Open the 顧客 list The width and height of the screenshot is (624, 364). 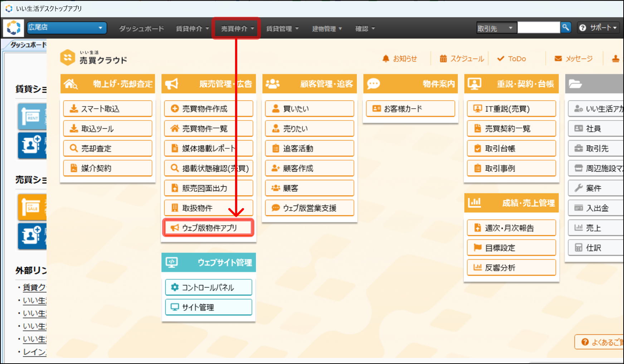point(309,188)
